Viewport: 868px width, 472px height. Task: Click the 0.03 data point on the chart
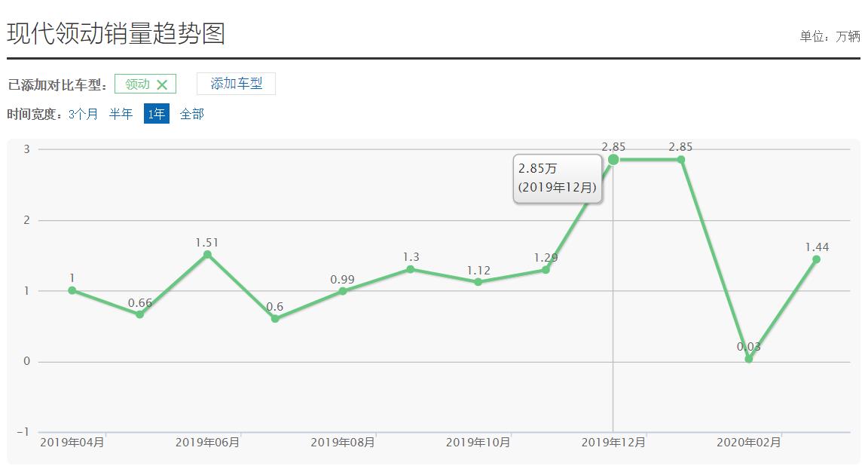point(748,359)
